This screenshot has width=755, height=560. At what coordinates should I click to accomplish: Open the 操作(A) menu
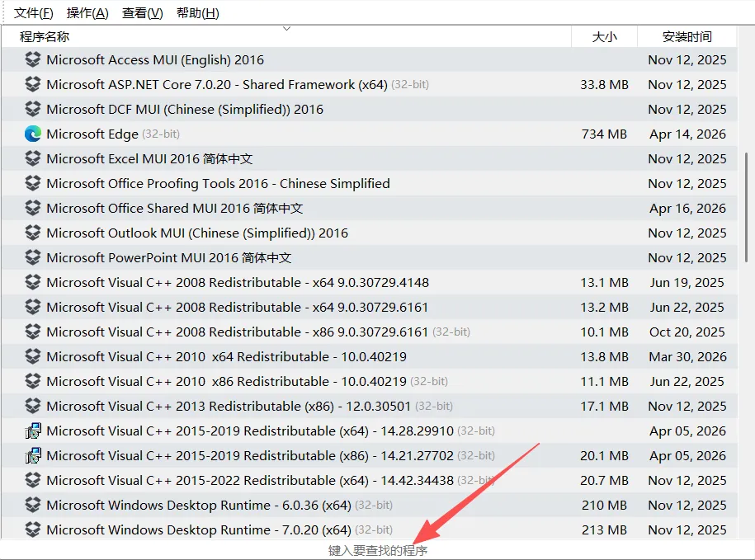[x=87, y=13]
